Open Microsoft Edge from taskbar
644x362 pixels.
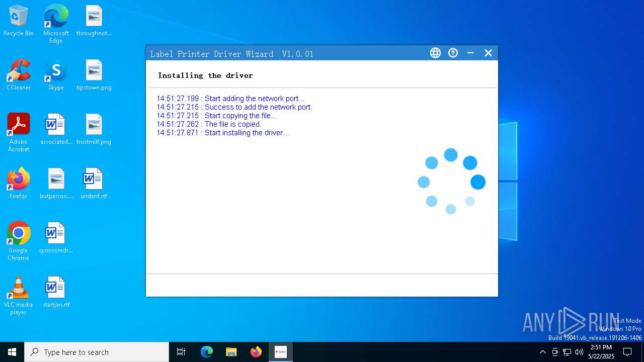point(207,352)
